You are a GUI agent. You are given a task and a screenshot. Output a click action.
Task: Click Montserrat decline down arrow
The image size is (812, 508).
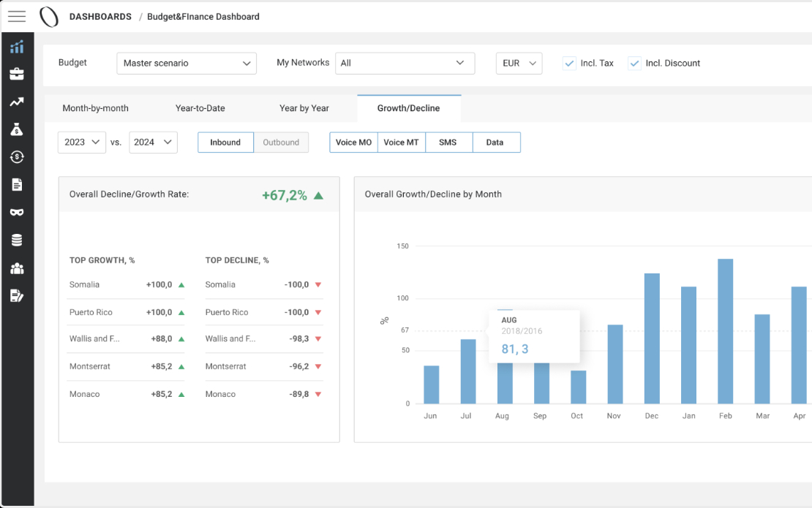318,366
